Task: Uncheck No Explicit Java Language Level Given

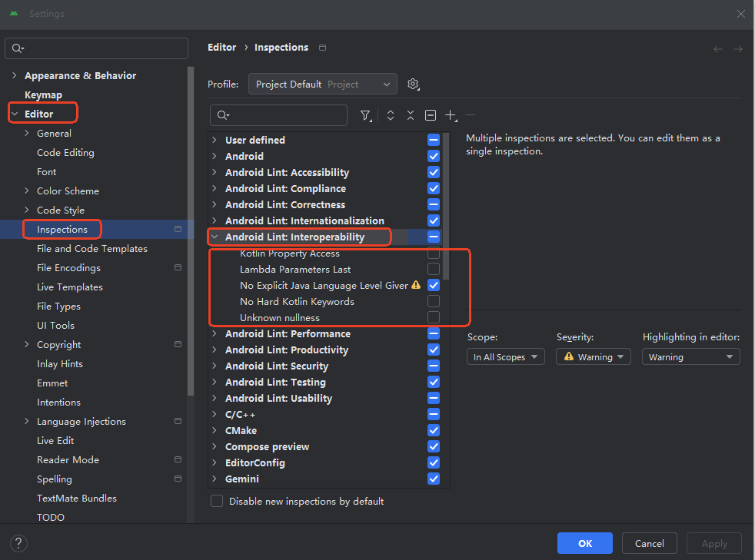Action: [434, 285]
